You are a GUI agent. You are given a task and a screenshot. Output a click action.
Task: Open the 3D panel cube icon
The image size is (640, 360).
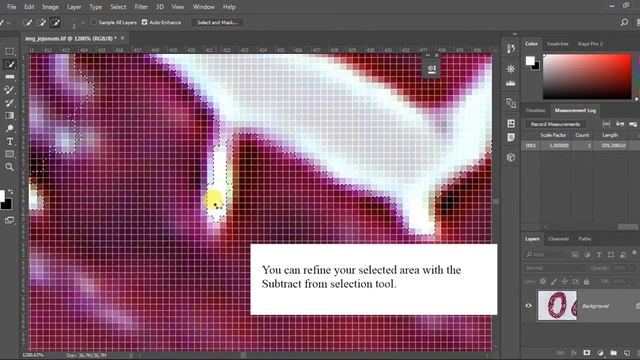tap(511, 157)
